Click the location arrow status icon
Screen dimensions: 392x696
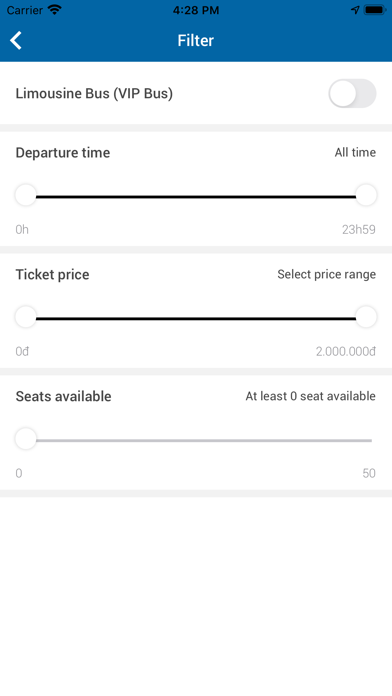pyautogui.click(x=355, y=10)
